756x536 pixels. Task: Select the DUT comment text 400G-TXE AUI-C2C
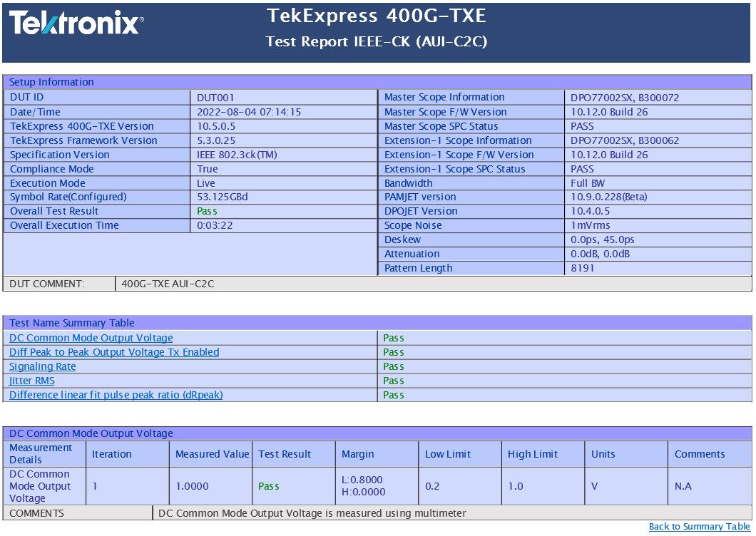point(168,284)
